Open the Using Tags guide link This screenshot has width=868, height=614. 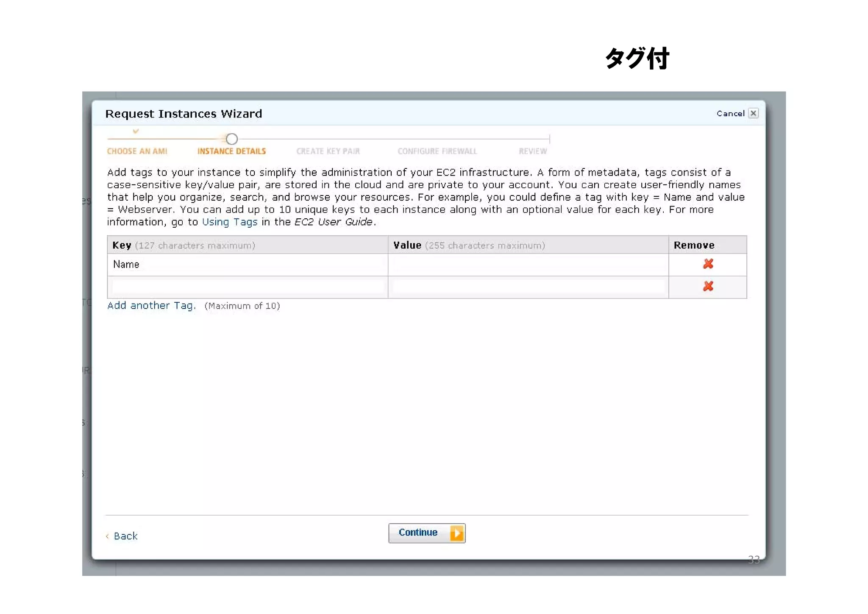[x=229, y=222]
